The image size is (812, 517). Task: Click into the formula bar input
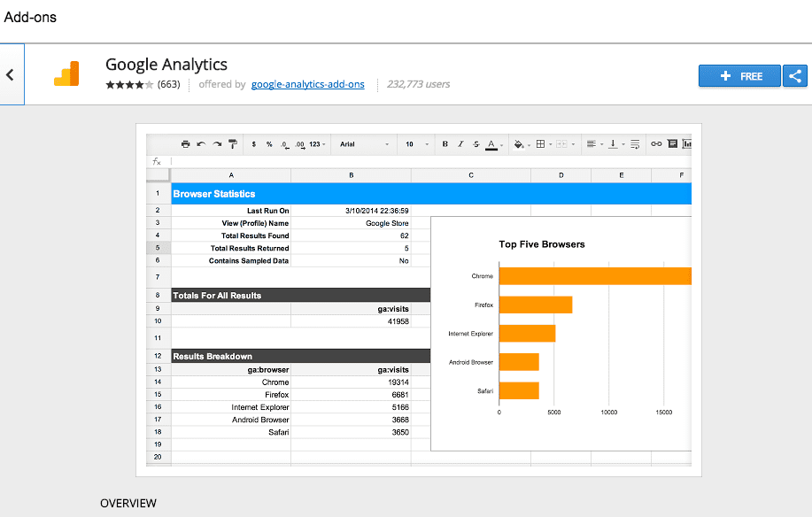(x=431, y=161)
